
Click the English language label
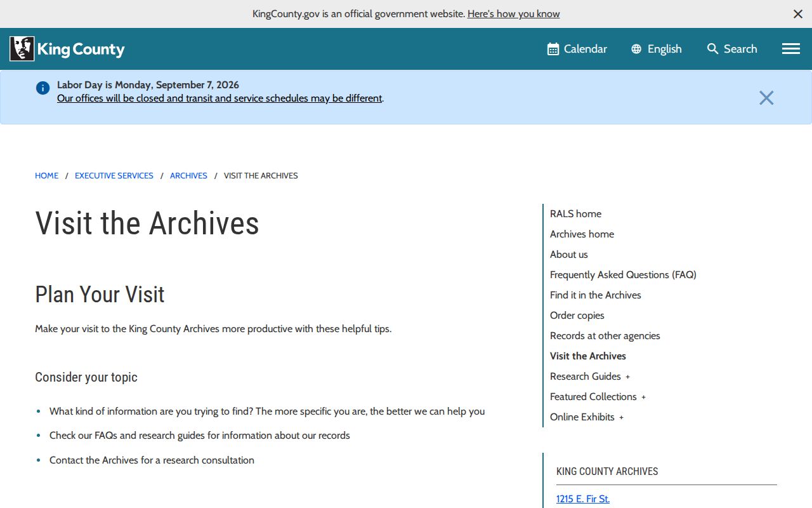pyautogui.click(x=664, y=49)
